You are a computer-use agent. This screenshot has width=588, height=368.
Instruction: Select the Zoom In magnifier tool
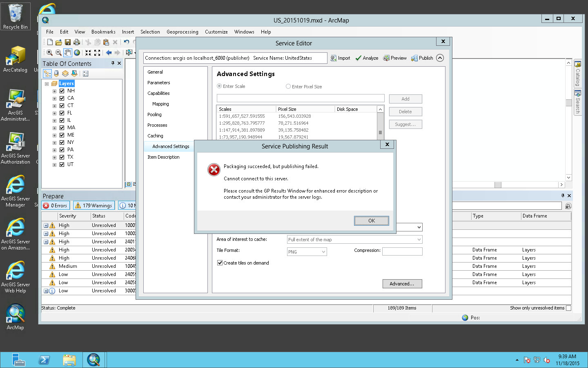coord(49,53)
